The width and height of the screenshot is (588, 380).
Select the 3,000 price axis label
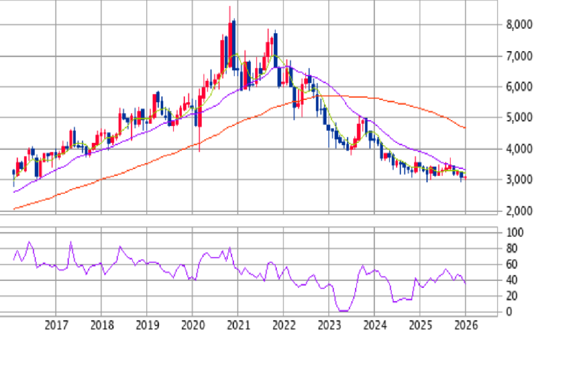(519, 180)
